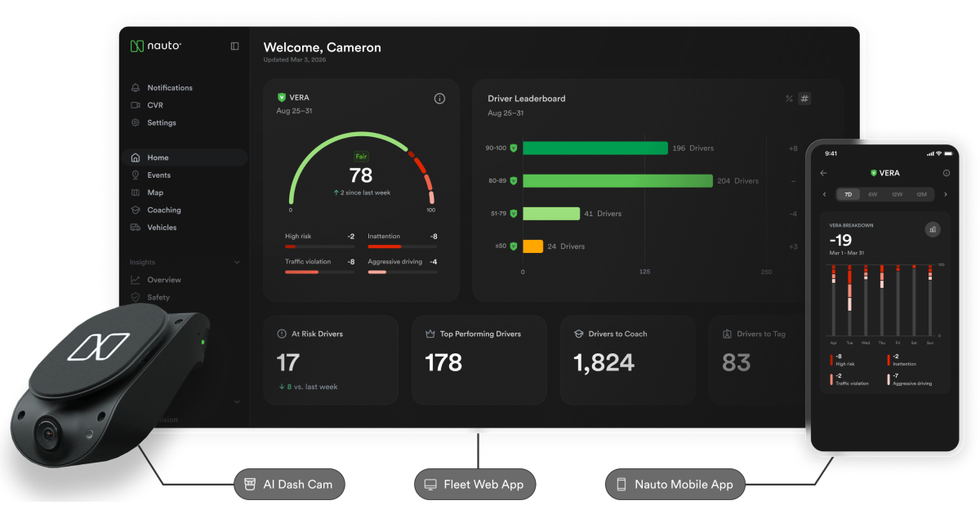
Task: Switch Driver Leaderboard to percent view
Action: tap(789, 99)
